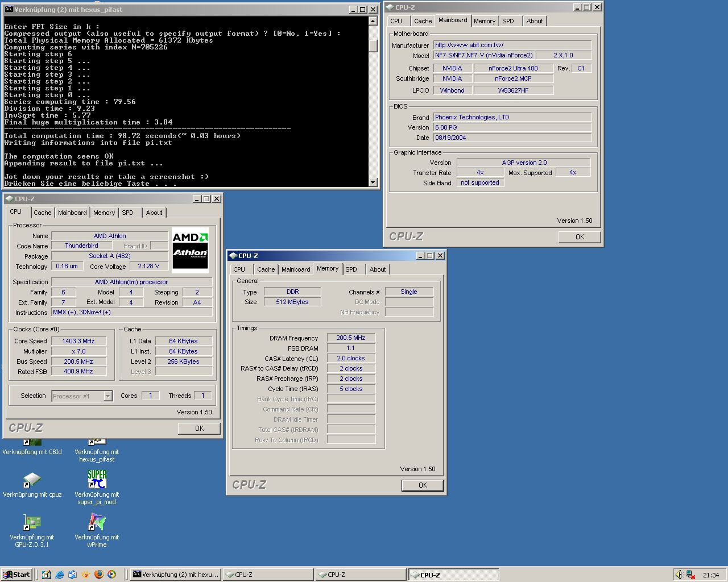Click console scrollbar up arrow
The image size is (728, 582).
(x=373, y=21)
